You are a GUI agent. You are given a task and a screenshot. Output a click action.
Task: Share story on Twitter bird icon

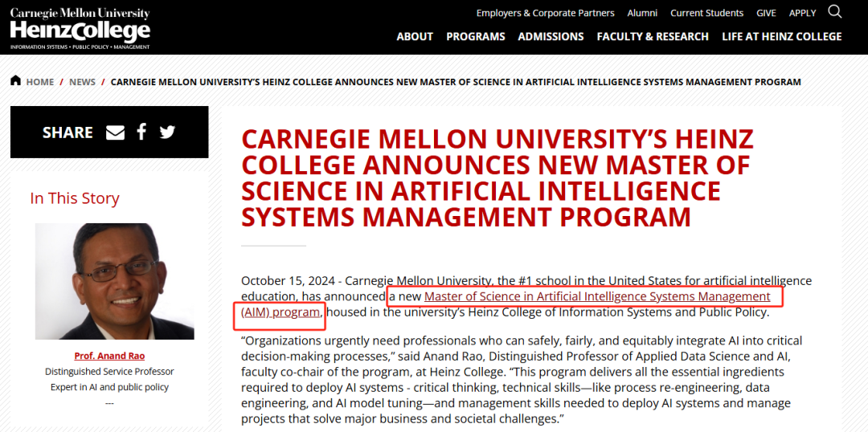click(167, 132)
